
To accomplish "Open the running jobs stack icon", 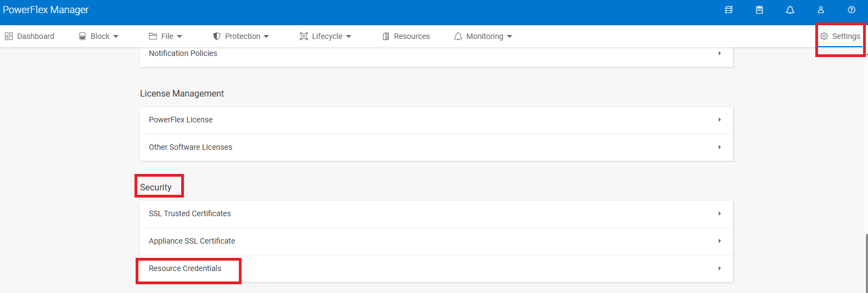I will [729, 10].
